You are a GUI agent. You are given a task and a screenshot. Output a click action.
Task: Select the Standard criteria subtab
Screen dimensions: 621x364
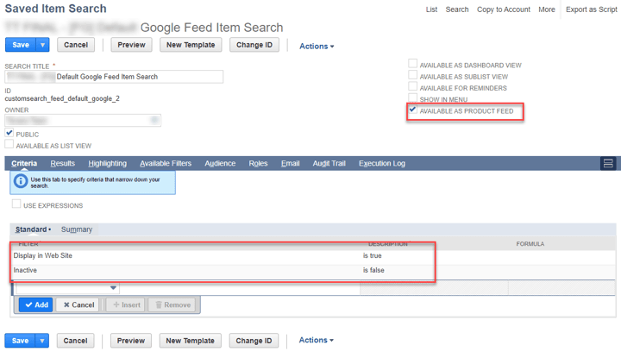33,229
